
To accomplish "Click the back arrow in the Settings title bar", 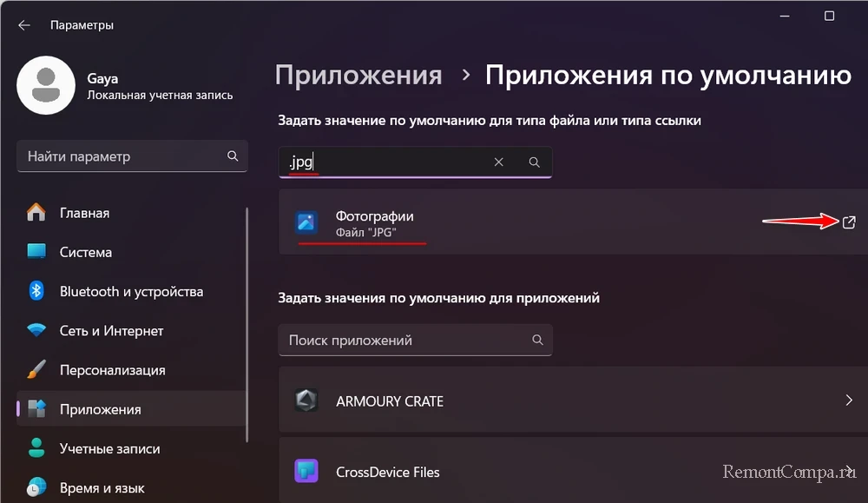I will click(x=23, y=25).
